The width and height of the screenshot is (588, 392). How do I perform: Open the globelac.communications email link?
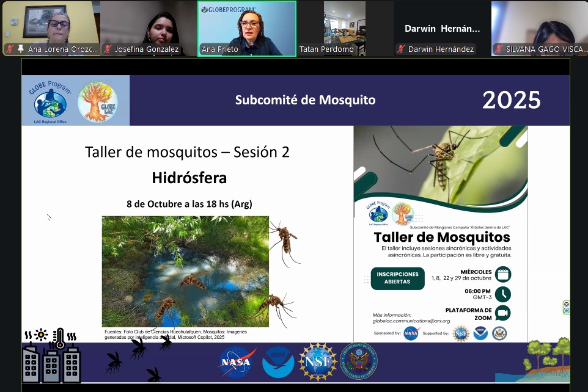pos(411,321)
